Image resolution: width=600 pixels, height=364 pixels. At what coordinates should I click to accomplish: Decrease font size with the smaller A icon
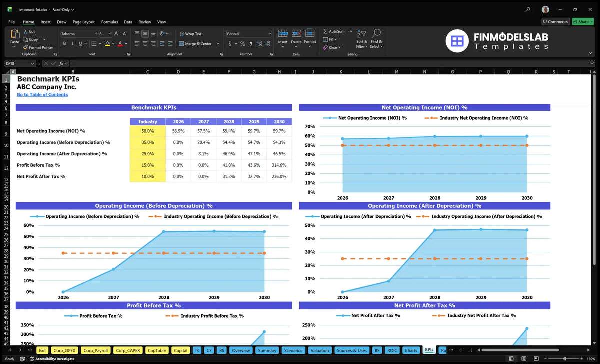tap(125, 34)
